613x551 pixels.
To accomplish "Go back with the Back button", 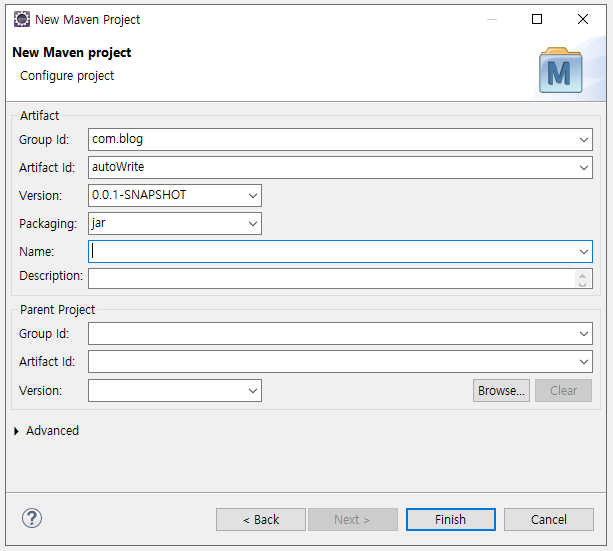I will coord(261,520).
